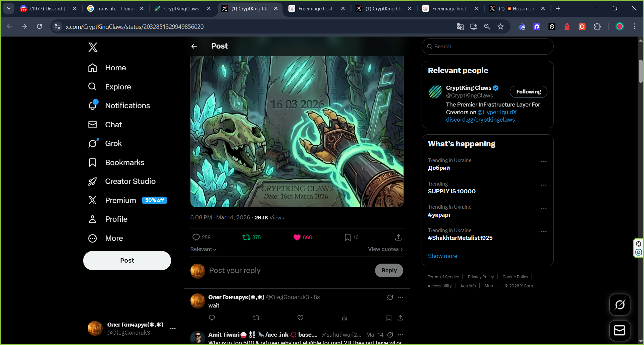Open Privacy Policy link

click(x=481, y=277)
